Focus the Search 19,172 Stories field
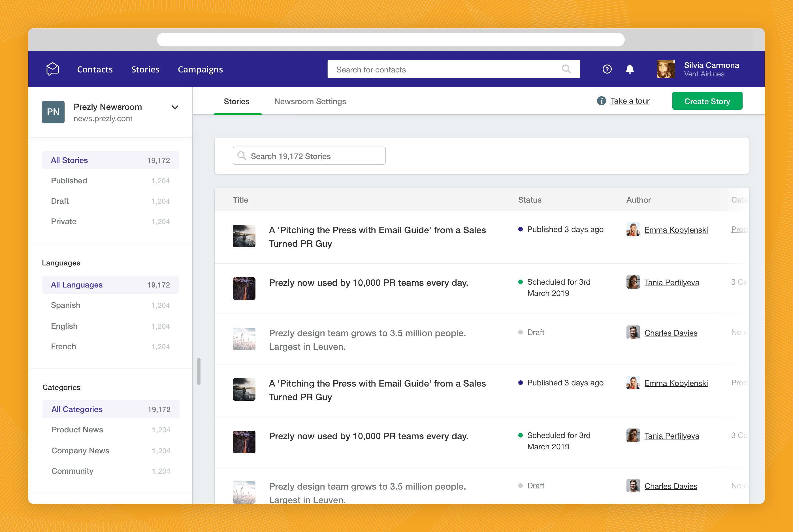The height and width of the screenshot is (532, 793). tap(309, 156)
